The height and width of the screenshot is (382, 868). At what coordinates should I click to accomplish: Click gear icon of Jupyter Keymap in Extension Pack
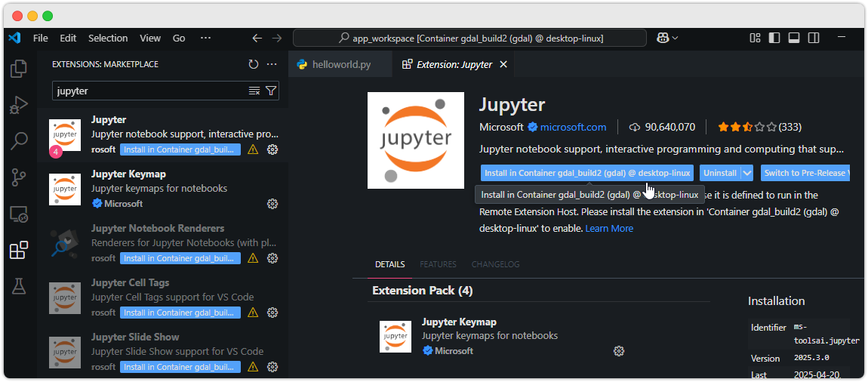point(619,351)
